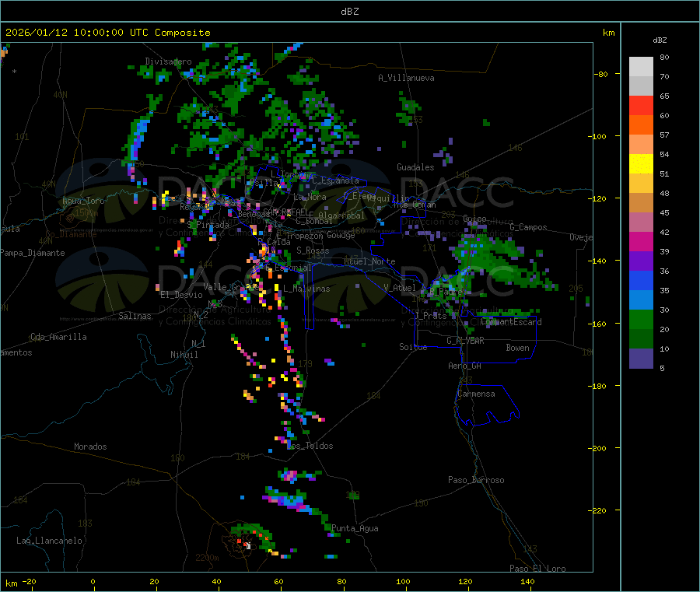Click the 5 dBZ violet legend swatch

[x=641, y=359]
